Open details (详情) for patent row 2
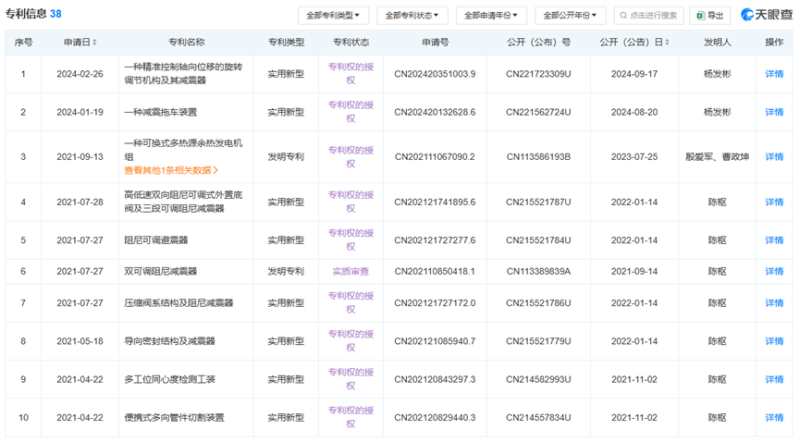Image resolution: width=800 pixels, height=442 pixels. coord(774,113)
